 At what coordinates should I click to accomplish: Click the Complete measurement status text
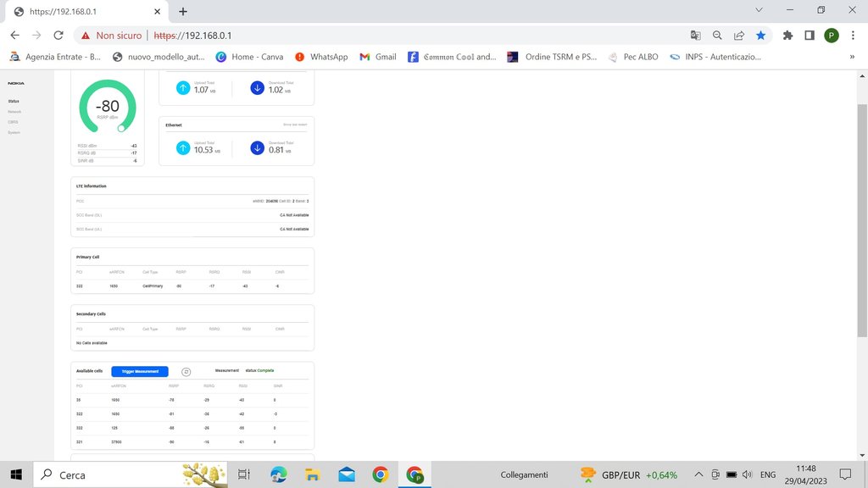pos(265,371)
